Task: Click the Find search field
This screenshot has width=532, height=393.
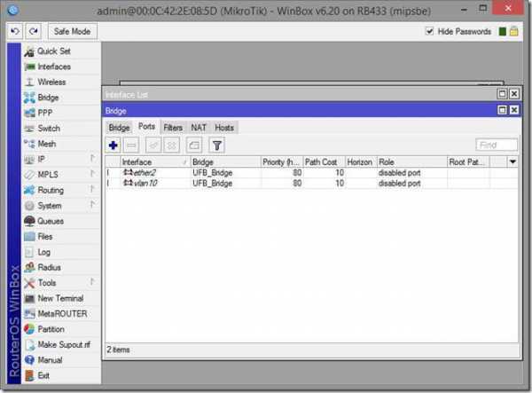Action: [x=497, y=145]
